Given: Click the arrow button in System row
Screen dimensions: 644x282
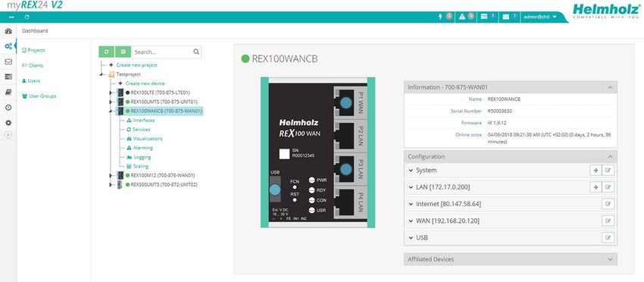Looking at the screenshot, I should click(596, 171).
